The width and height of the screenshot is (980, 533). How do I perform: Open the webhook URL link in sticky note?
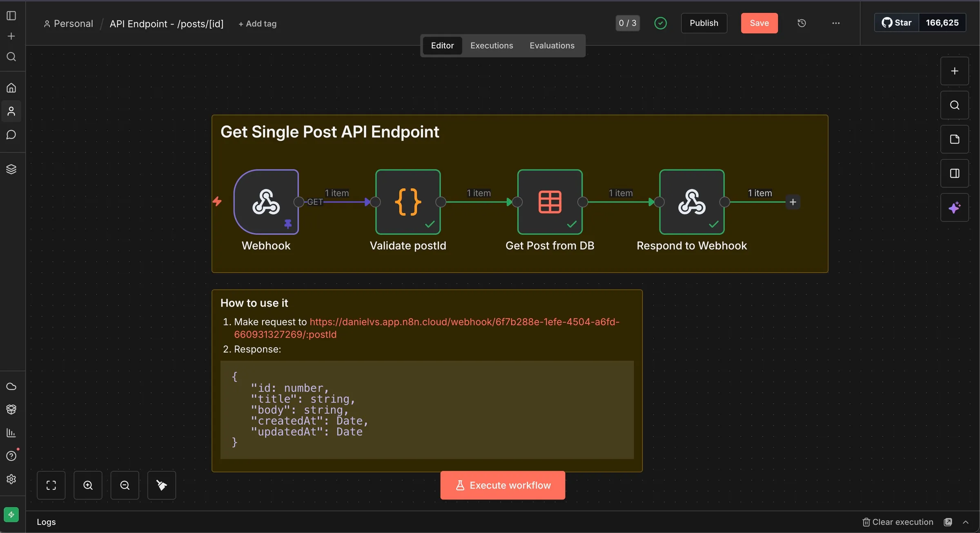[x=426, y=328]
